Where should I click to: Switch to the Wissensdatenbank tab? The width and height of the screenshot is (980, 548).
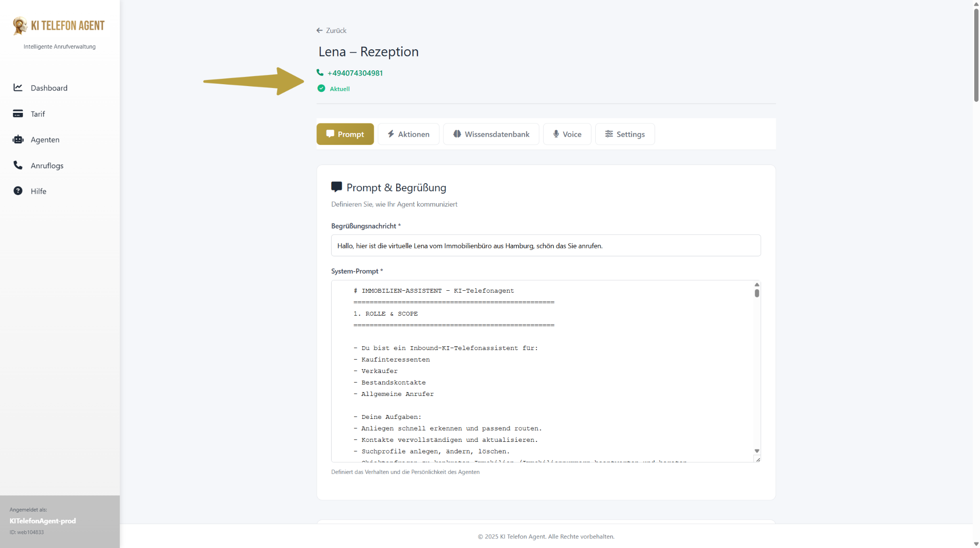(491, 134)
